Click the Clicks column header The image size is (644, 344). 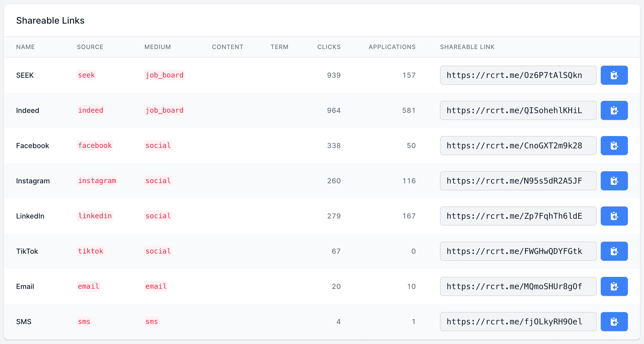tap(329, 47)
